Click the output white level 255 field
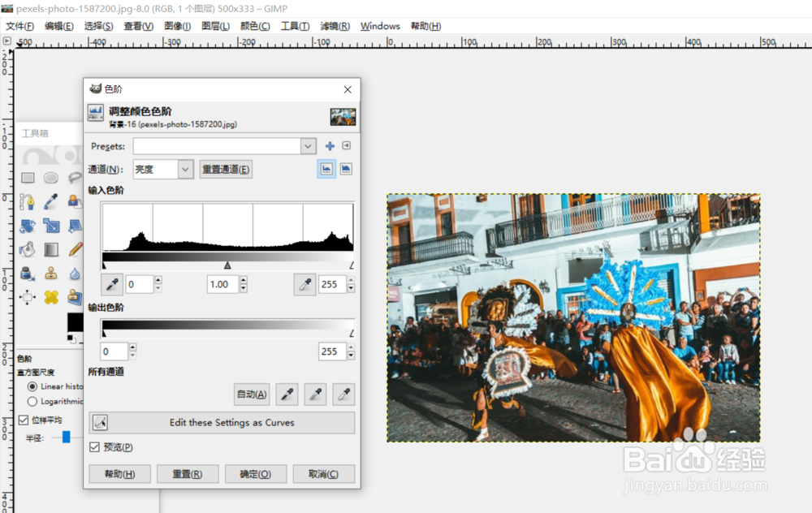Screen dimensions: 812x513 [x=332, y=351]
